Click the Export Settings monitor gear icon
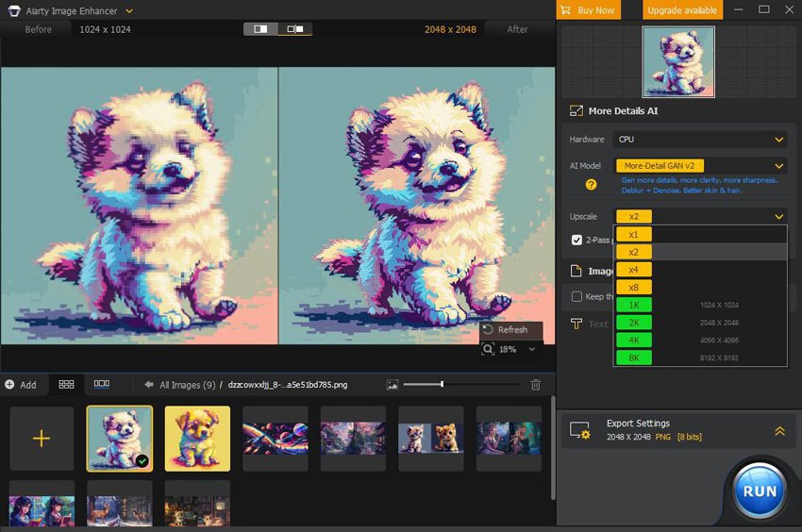The width and height of the screenshot is (802, 532). pyautogui.click(x=580, y=430)
